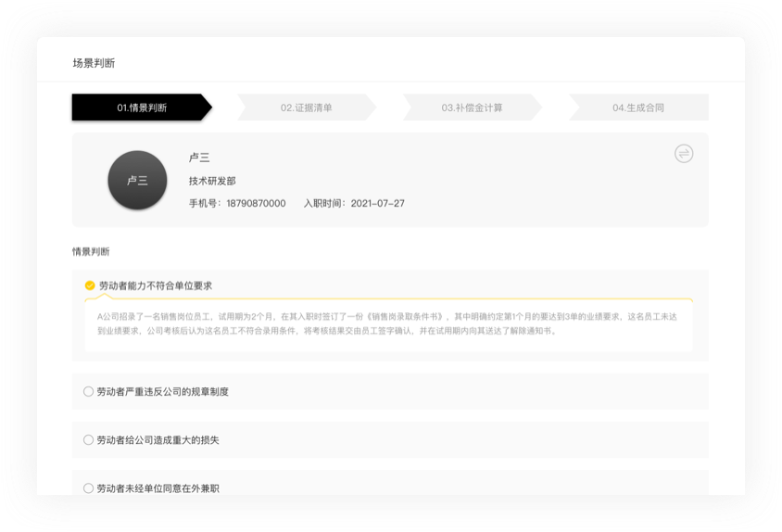Switch to the 04.生成合同 step
This screenshot has width=782, height=532.
[637, 108]
